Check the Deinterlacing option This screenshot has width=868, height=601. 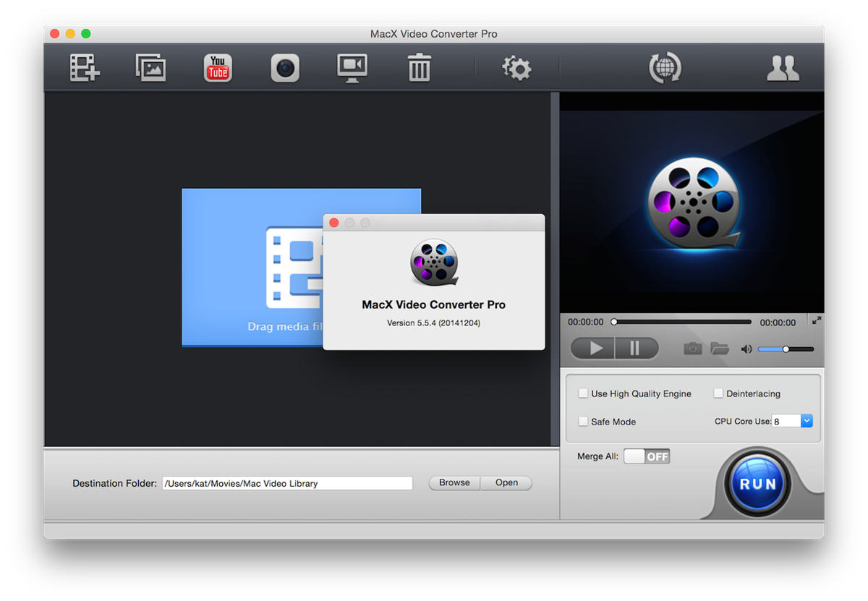pos(718,394)
